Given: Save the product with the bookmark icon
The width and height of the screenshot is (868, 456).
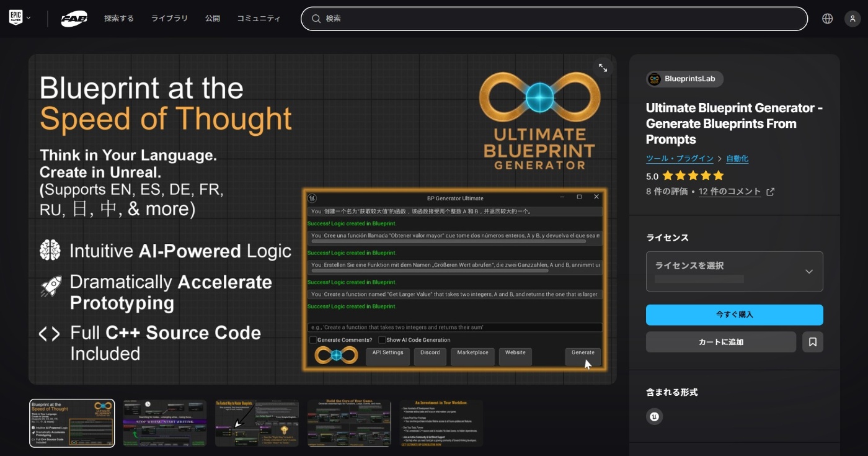Looking at the screenshot, I should pos(812,342).
